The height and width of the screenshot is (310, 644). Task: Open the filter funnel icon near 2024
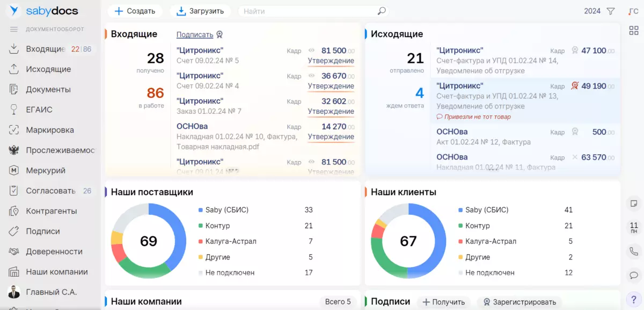611,11
